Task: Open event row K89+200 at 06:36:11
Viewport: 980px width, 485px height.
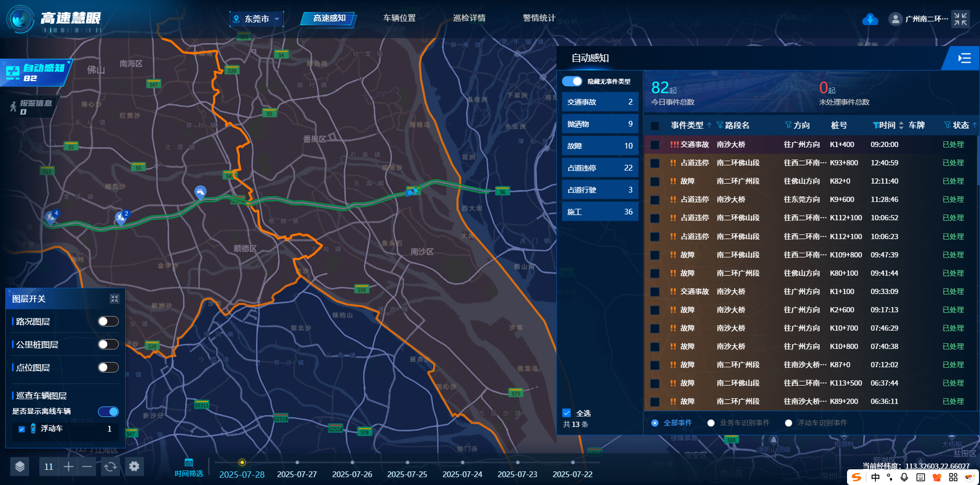Action: [811, 402]
